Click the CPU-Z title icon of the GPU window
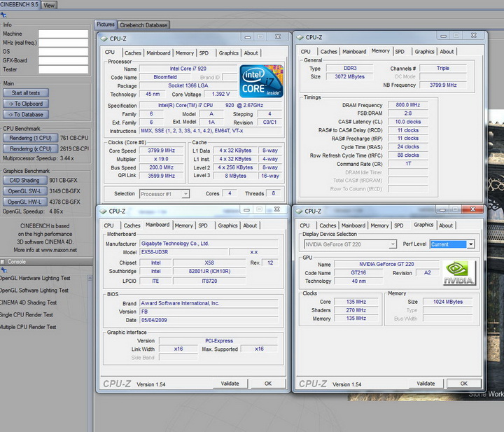This screenshot has height=432, width=504. pyautogui.click(x=299, y=211)
